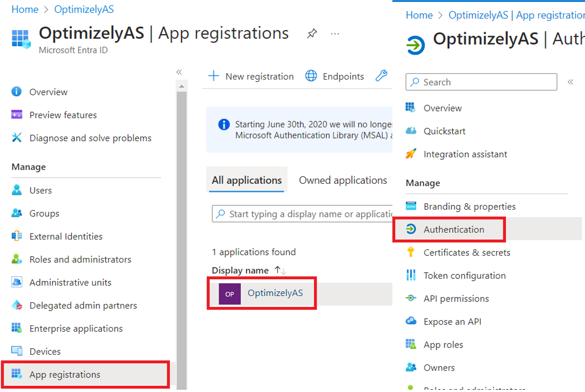585x392 pixels.
Task: Open the OptimizelyAS application link
Action: (275, 293)
